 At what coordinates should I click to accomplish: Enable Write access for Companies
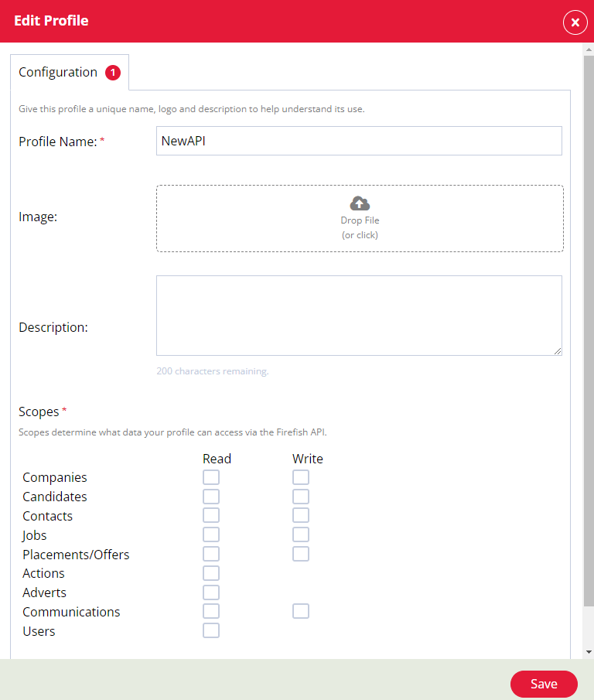301,476
